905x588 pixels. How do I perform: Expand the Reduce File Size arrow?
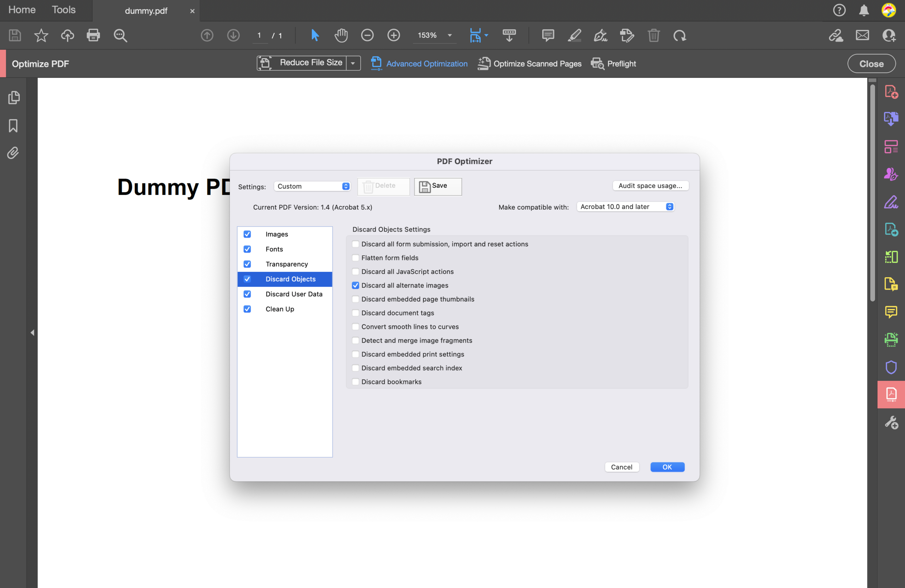[353, 63]
